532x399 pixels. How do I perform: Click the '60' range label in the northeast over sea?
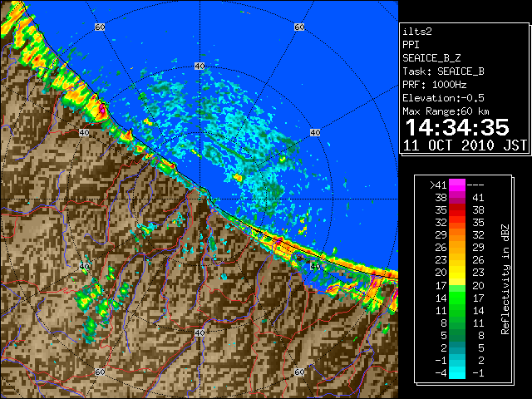299,27
